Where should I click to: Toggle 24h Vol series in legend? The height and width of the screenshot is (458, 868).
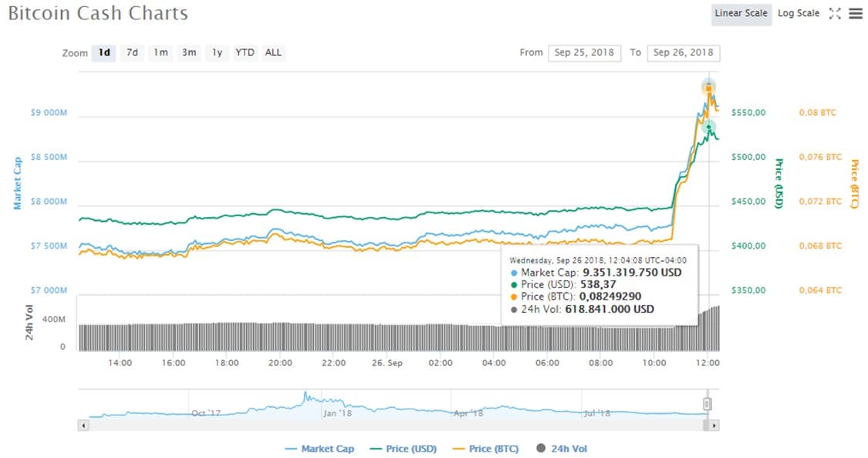click(x=562, y=449)
